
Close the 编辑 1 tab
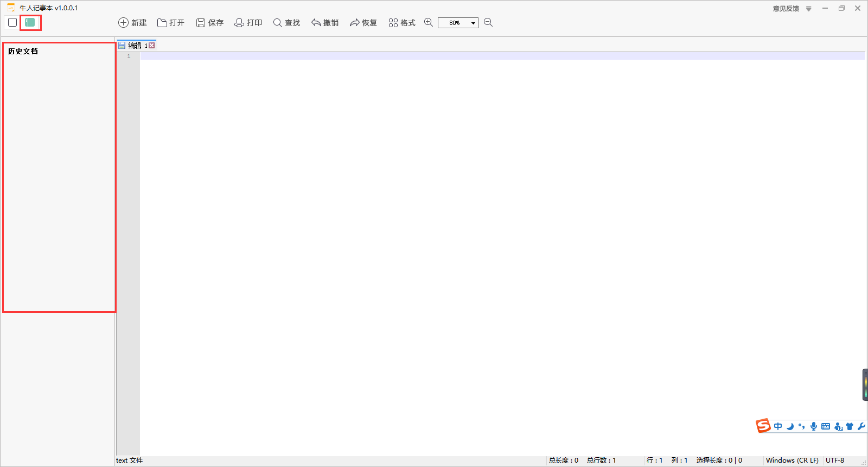pos(152,46)
